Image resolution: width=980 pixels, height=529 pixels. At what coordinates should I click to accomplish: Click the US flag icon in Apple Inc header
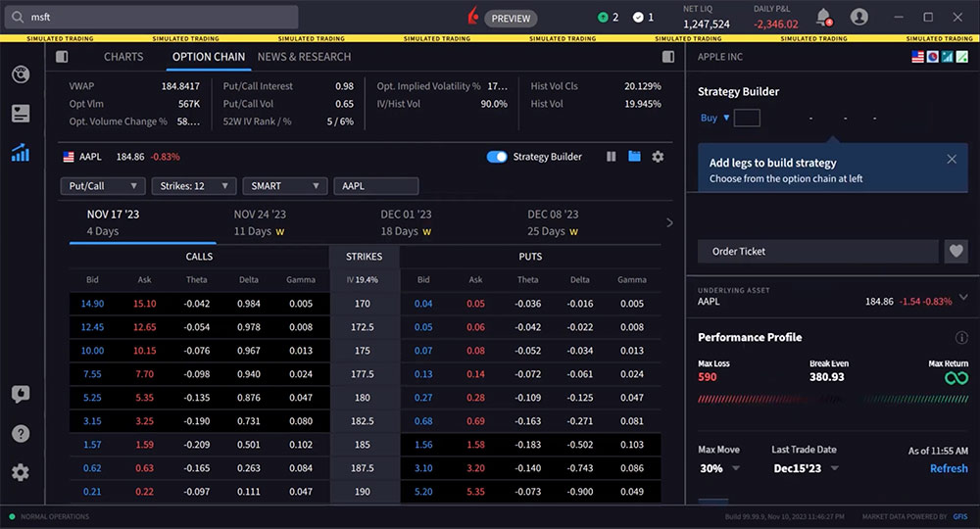click(x=917, y=57)
